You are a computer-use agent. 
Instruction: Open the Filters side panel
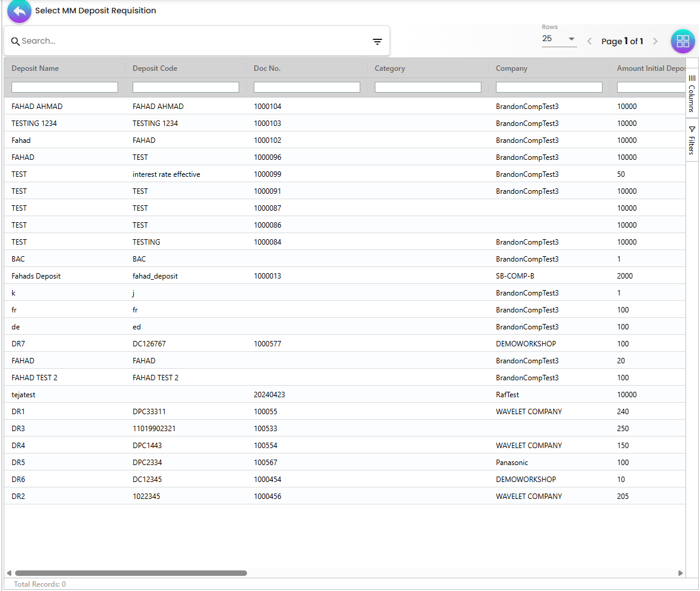[692, 140]
